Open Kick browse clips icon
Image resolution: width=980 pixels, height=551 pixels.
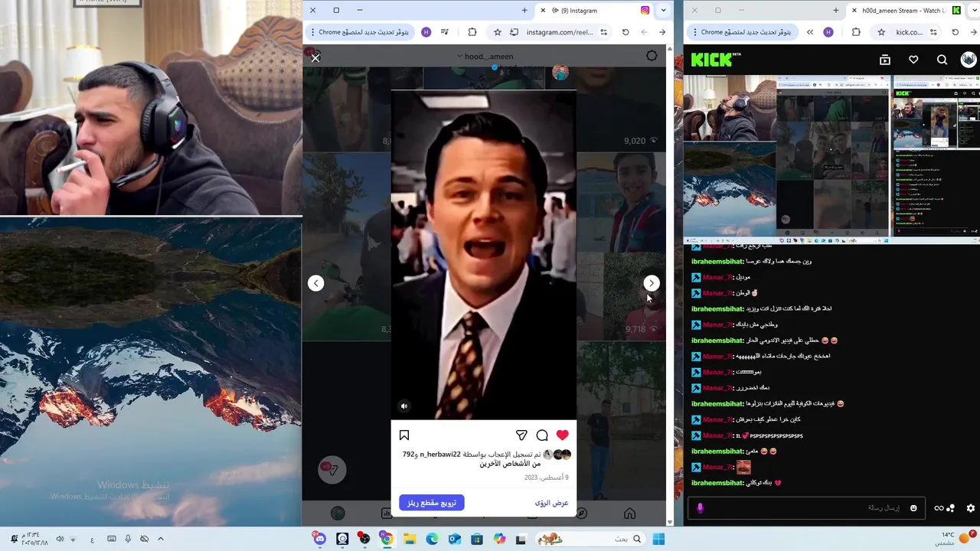[885, 60]
